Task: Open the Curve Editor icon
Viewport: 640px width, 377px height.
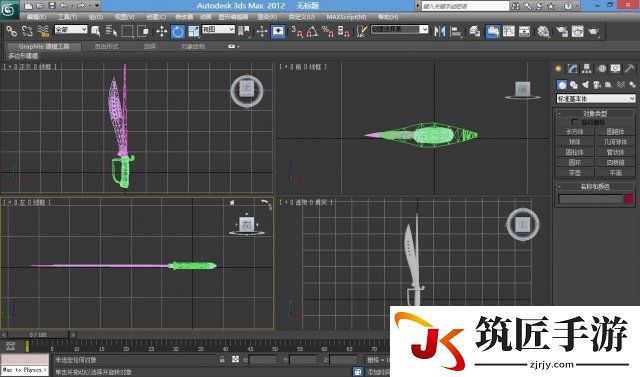Action: click(x=509, y=31)
